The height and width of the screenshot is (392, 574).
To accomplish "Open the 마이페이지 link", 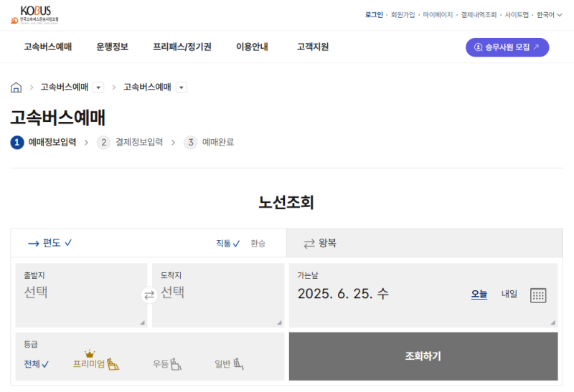I will [x=438, y=14].
